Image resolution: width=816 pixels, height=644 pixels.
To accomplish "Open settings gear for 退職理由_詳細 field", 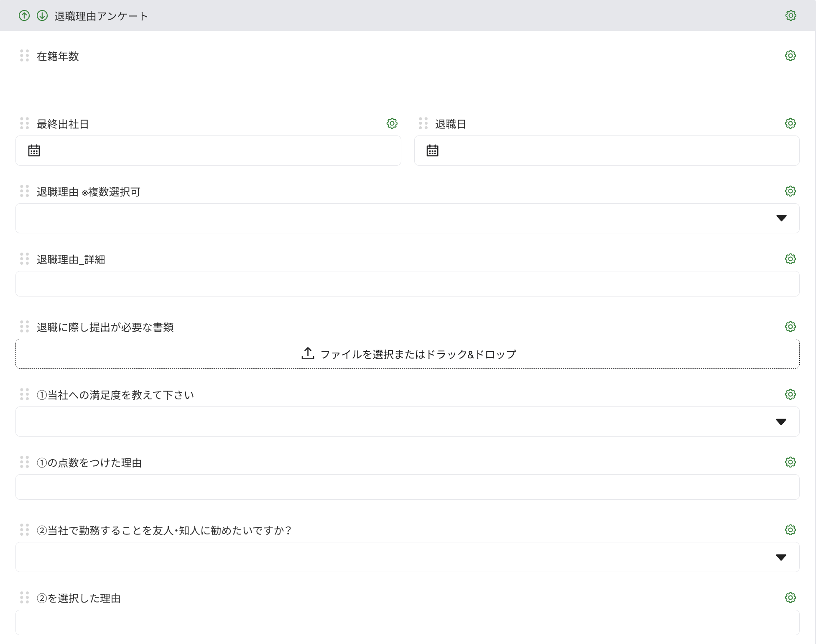I will click(x=790, y=259).
